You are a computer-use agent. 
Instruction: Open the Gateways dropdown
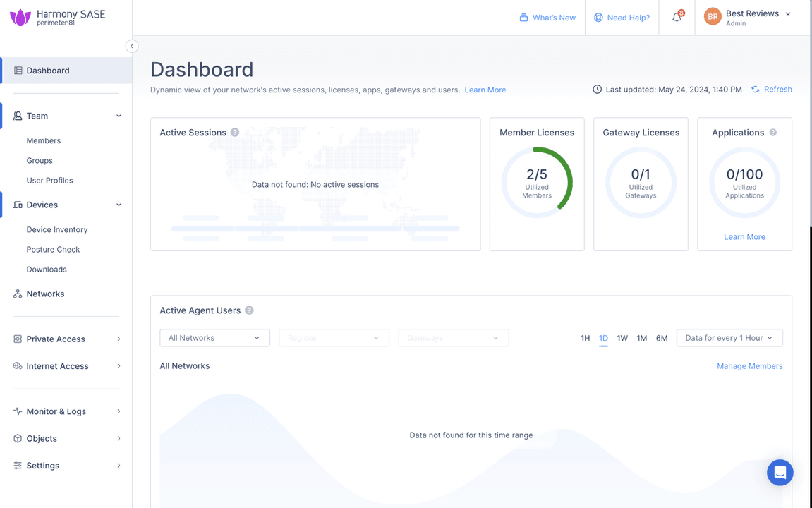click(x=453, y=337)
